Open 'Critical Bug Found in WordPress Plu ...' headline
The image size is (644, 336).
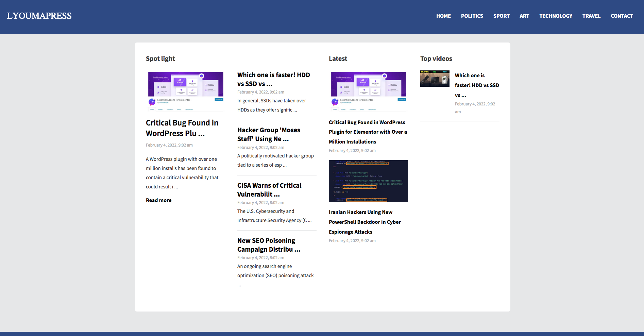click(x=182, y=128)
